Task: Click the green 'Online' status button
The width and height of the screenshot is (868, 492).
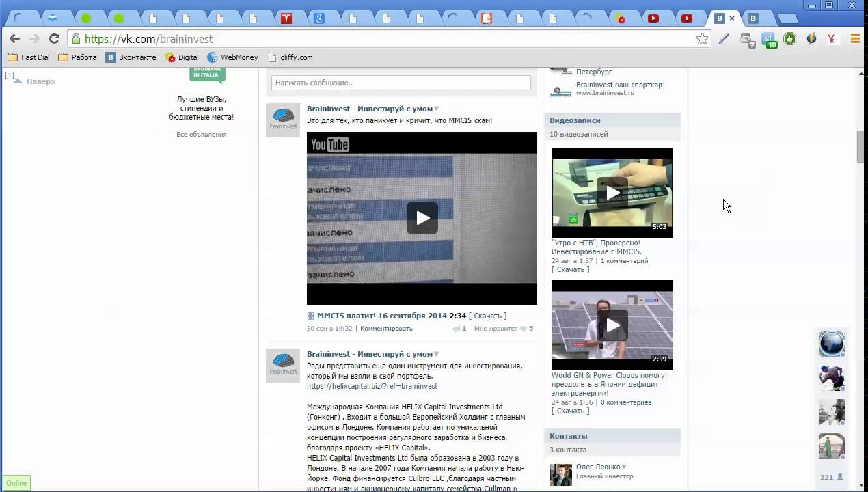Action: 16,483
